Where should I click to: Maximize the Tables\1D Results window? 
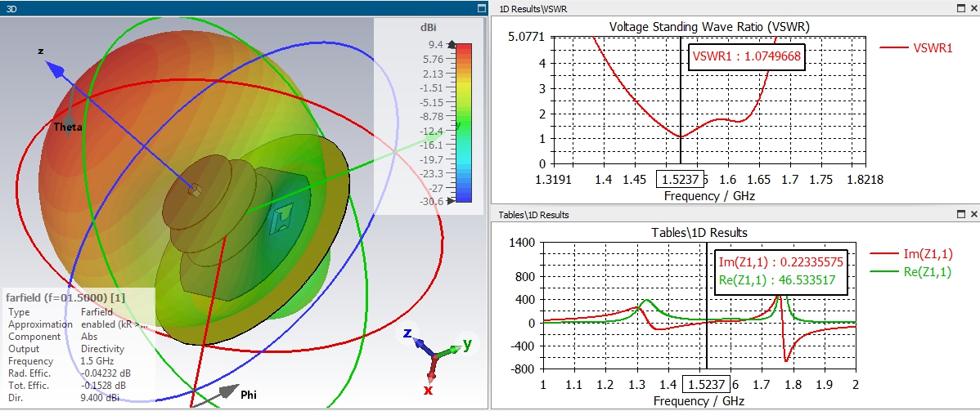[961, 214]
